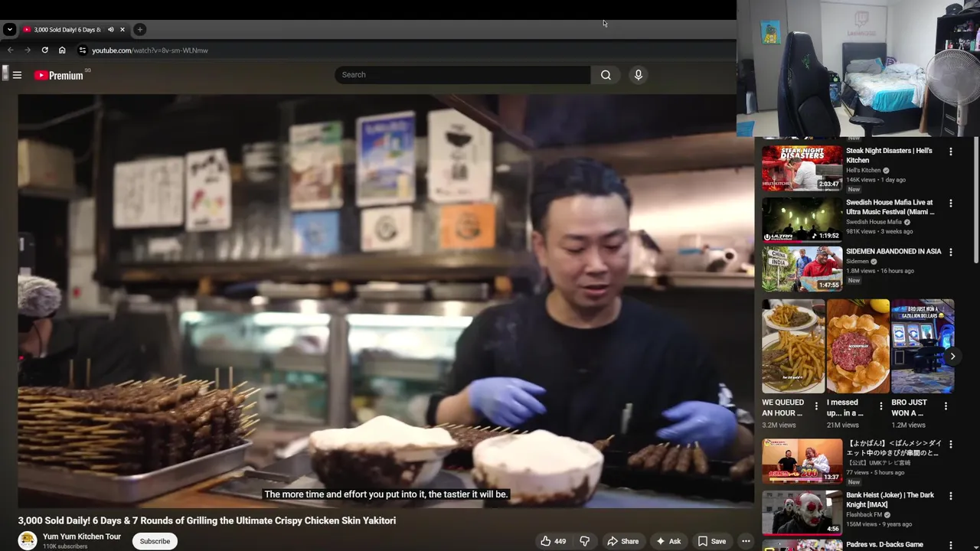
Task: Open options for Bank Heist Joker video
Action: (951, 496)
